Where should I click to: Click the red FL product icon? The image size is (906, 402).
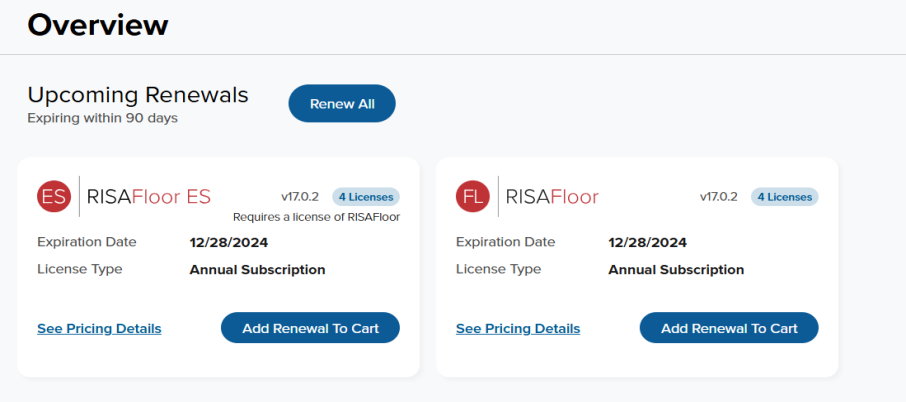(x=473, y=196)
